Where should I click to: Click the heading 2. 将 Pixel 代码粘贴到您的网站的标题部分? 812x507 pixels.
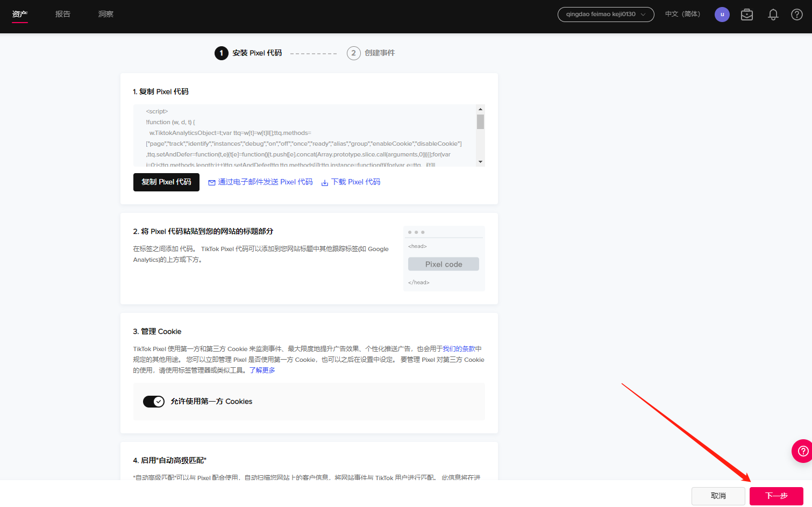pyautogui.click(x=203, y=232)
